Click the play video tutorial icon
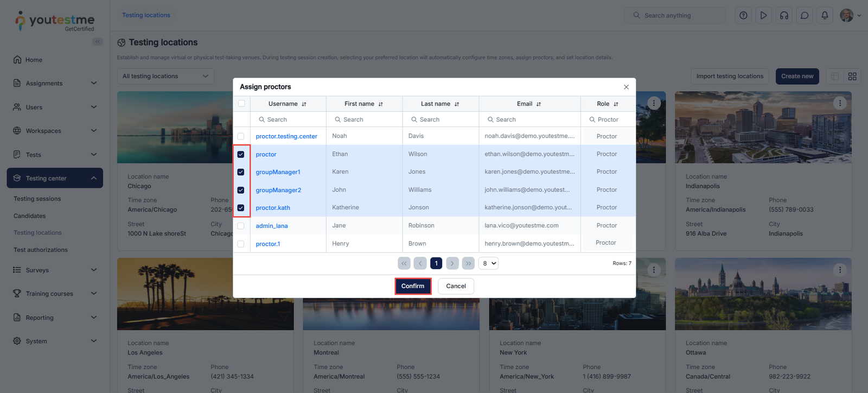Viewport: 868px width, 393px height. [763, 15]
